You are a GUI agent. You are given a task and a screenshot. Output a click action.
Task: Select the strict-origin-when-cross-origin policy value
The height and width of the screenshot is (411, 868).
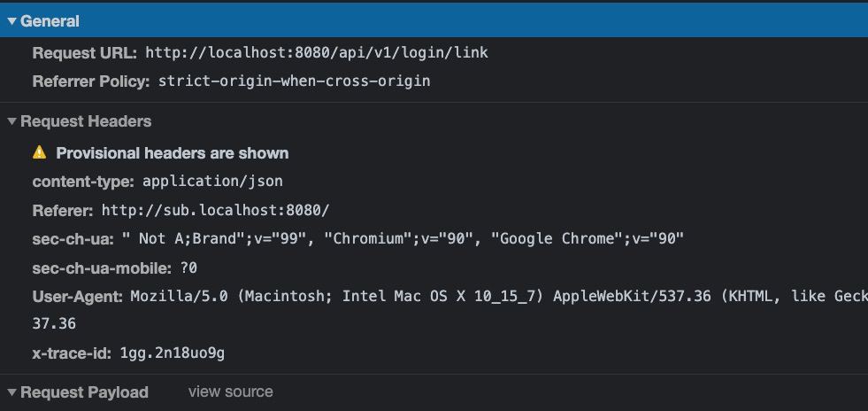(x=294, y=81)
